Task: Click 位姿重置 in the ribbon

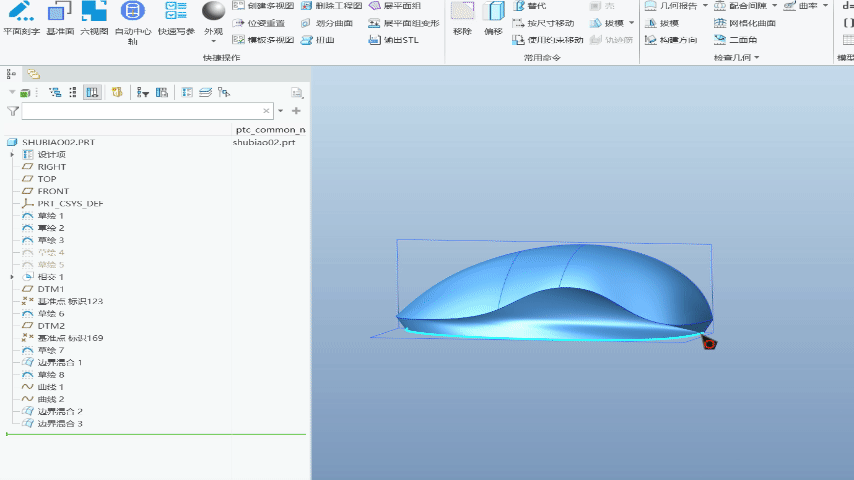Action: 259,23
